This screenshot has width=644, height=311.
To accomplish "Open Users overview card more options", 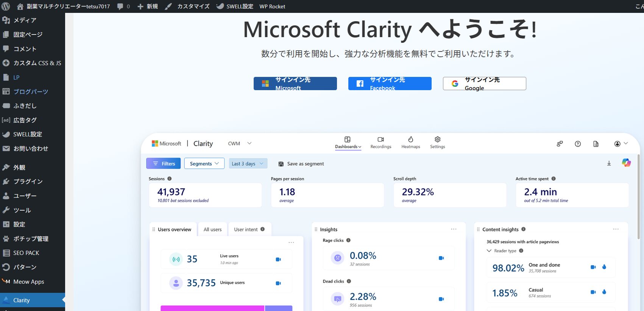I will point(291,242).
